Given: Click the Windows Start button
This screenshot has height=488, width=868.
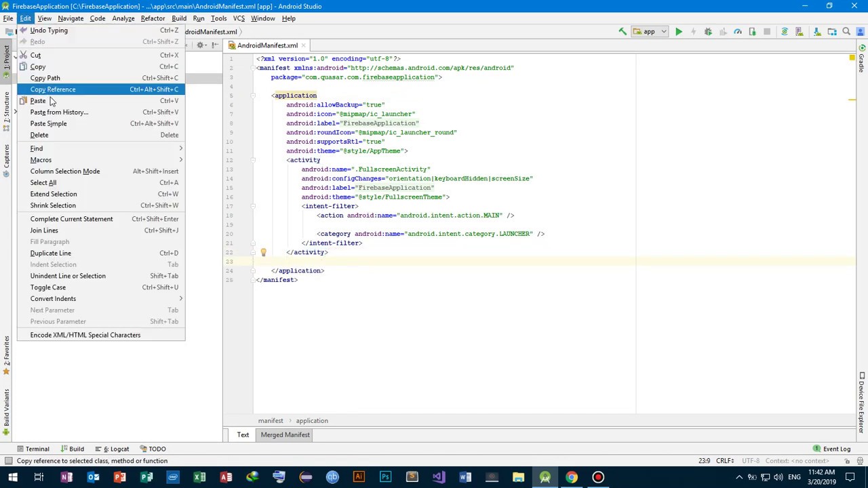Looking at the screenshot, I should [x=13, y=477].
